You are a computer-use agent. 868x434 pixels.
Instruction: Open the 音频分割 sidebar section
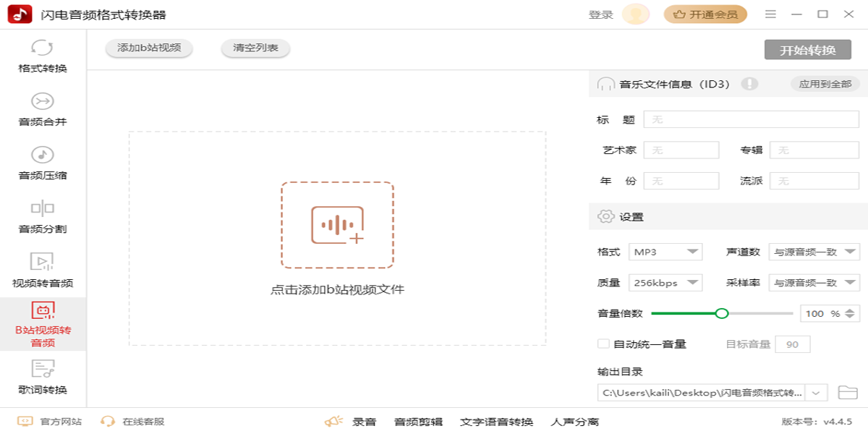(43, 217)
